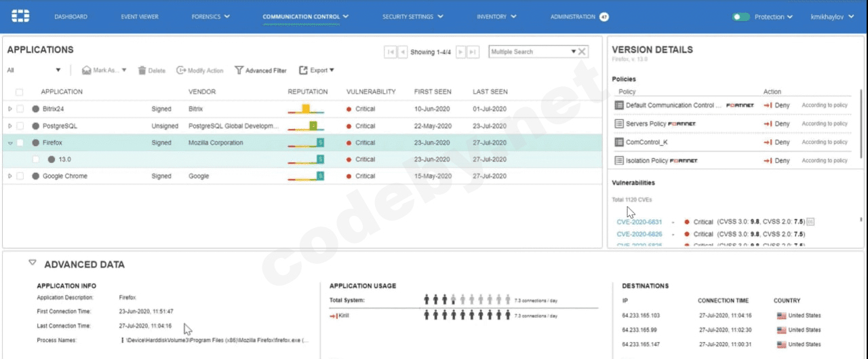Check the Bitrix24 row checkbox
Image resolution: width=868 pixels, height=359 pixels.
point(20,109)
